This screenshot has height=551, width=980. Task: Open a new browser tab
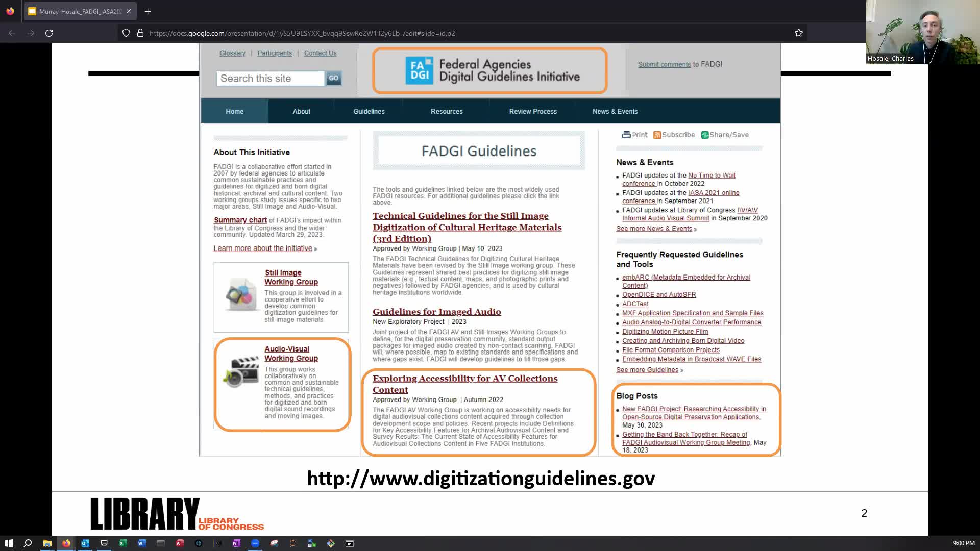pos(148,11)
